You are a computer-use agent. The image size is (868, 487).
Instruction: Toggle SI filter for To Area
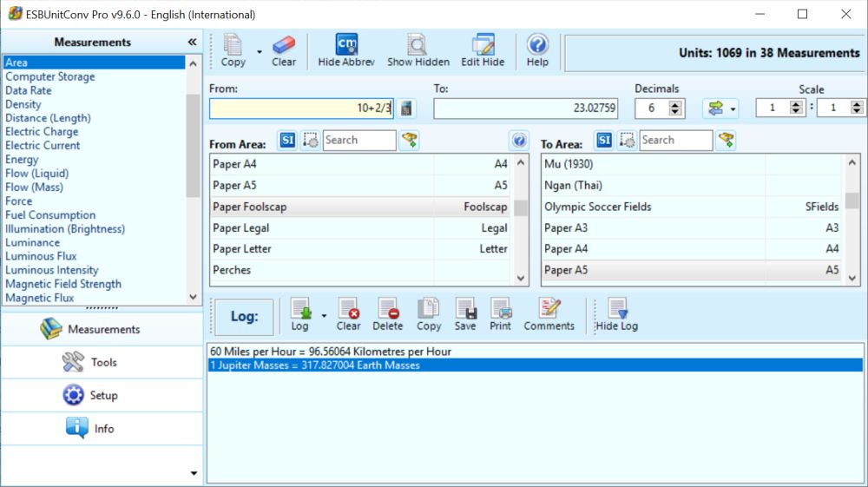pos(604,141)
